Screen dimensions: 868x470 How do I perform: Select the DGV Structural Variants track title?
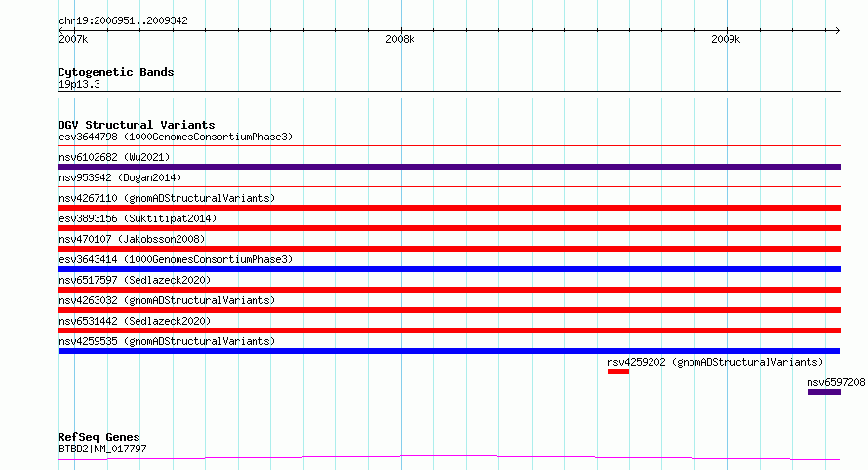(x=137, y=125)
